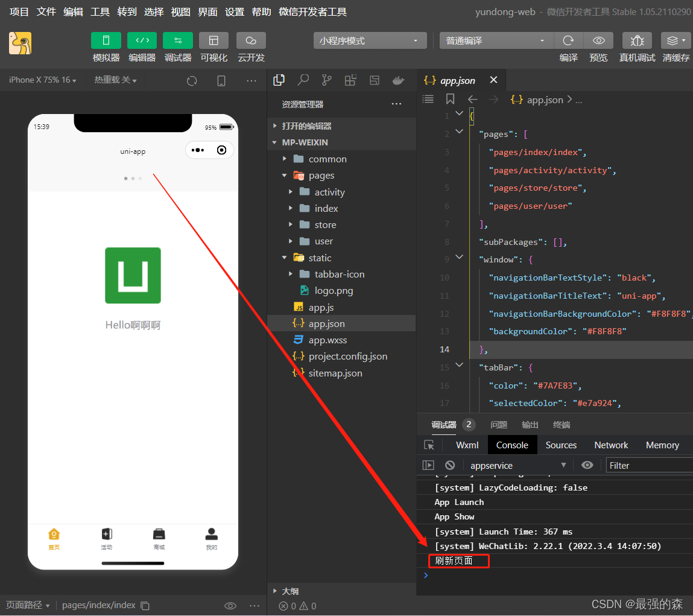The width and height of the screenshot is (693, 616).
Task: Switch to the Wxml devtools tab
Action: (x=467, y=445)
